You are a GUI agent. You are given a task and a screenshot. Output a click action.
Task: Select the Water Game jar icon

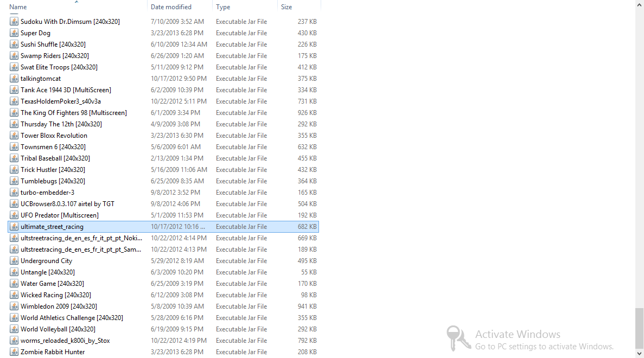[x=14, y=284]
